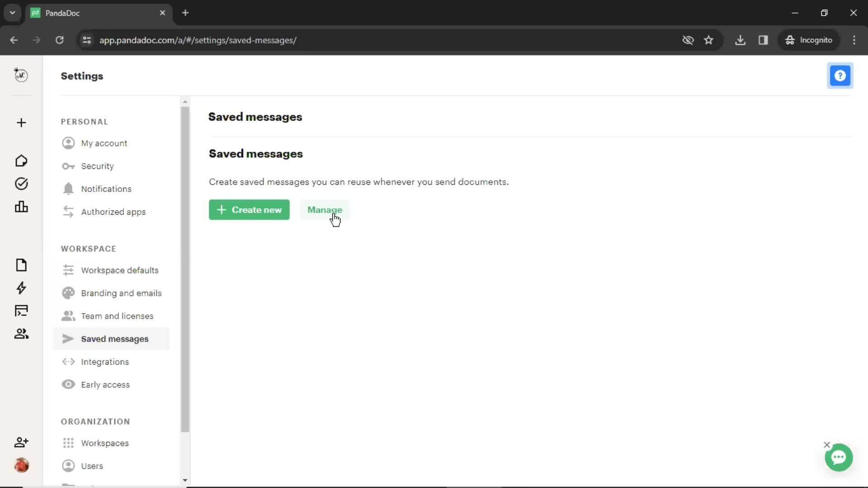Toggle the Early access feature setting

pos(105,385)
